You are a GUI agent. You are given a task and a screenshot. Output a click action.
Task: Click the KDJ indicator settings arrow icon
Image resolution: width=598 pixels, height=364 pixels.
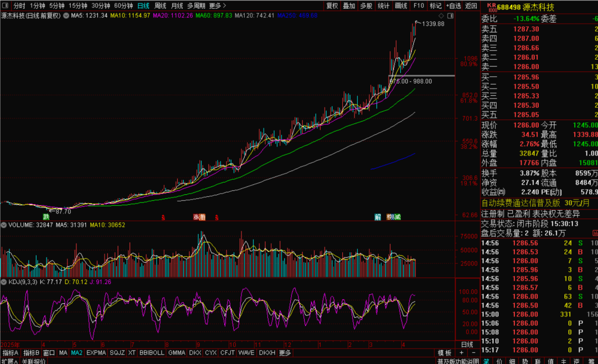[x=4, y=282]
